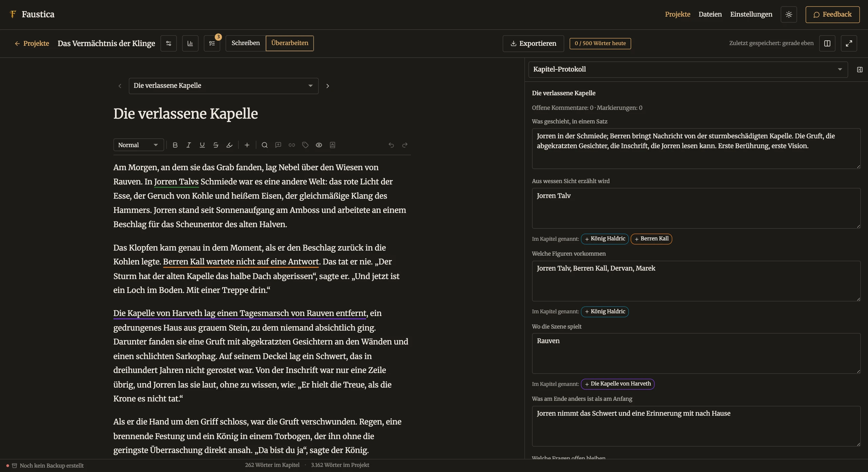This screenshot has width=868, height=472.
Task: Click the plus insert icon in toolbar
Action: coord(247,145)
